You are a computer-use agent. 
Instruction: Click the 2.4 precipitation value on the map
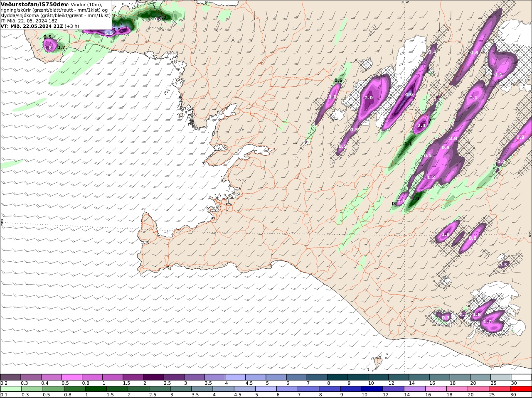coord(422,126)
